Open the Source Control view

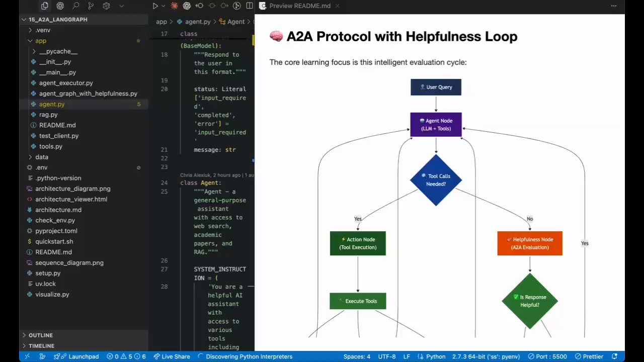pyautogui.click(x=91, y=6)
